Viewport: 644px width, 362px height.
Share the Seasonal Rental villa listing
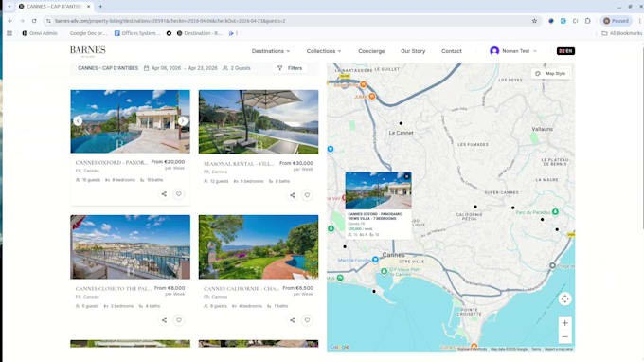pyautogui.click(x=293, y=195)
